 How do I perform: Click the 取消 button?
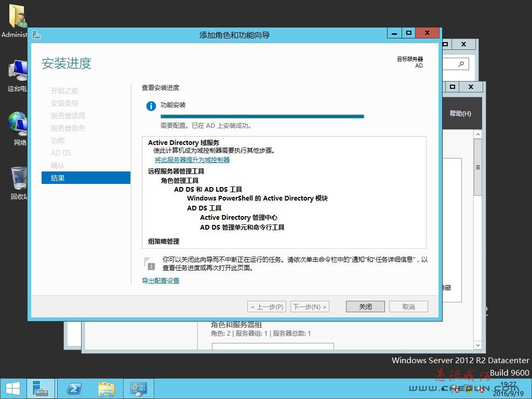pyautogui.click(x=408, y=307)
